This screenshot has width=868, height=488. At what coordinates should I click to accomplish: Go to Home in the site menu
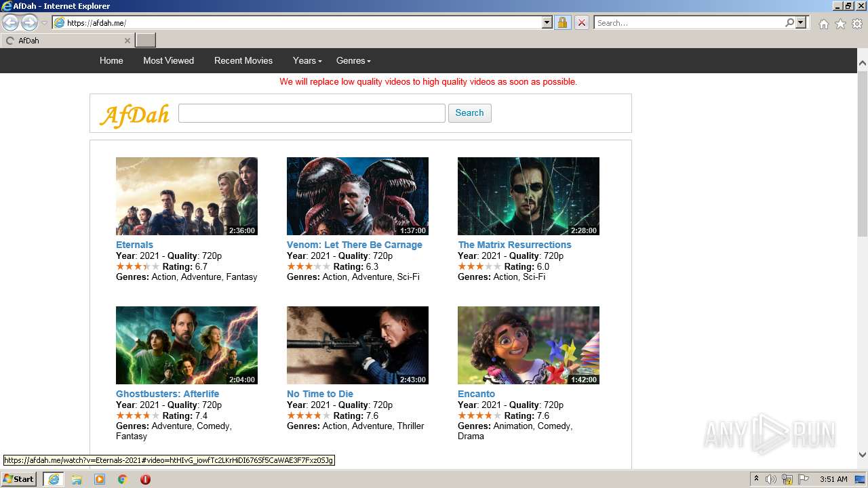(111, 60)
